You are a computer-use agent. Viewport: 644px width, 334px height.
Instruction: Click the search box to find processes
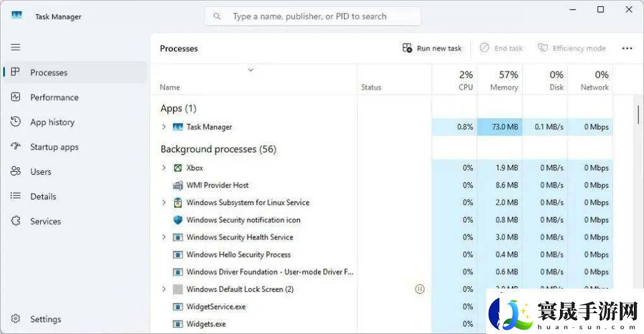(313, 16)
